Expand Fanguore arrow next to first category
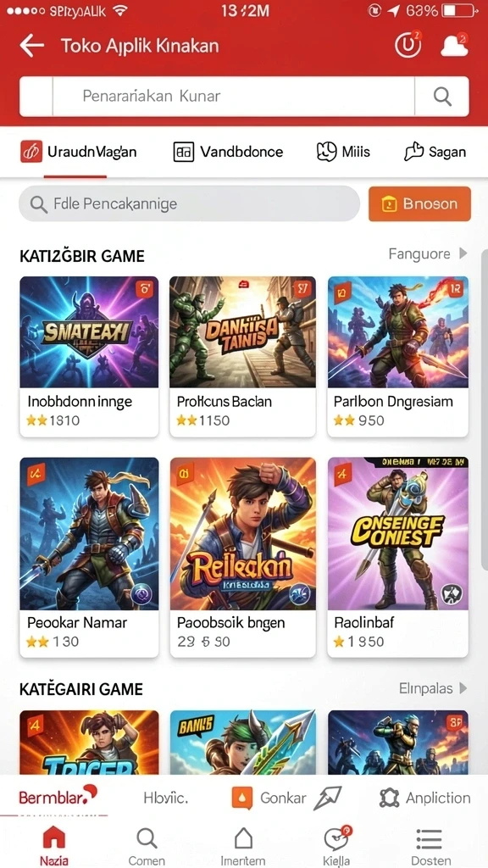The image size is (488, 868). [463, 253]
